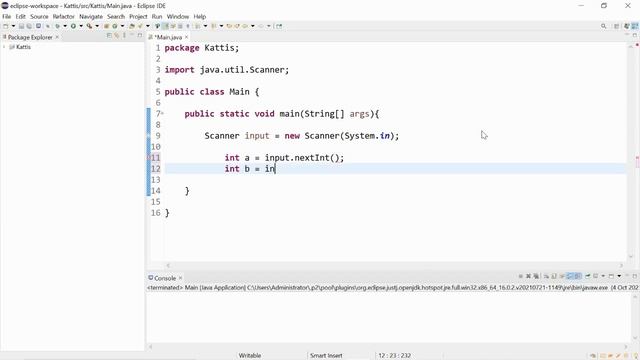640x360 pixels.
Task: Switch to the highlighted Java perspective
Action: (x=635, y=26)
